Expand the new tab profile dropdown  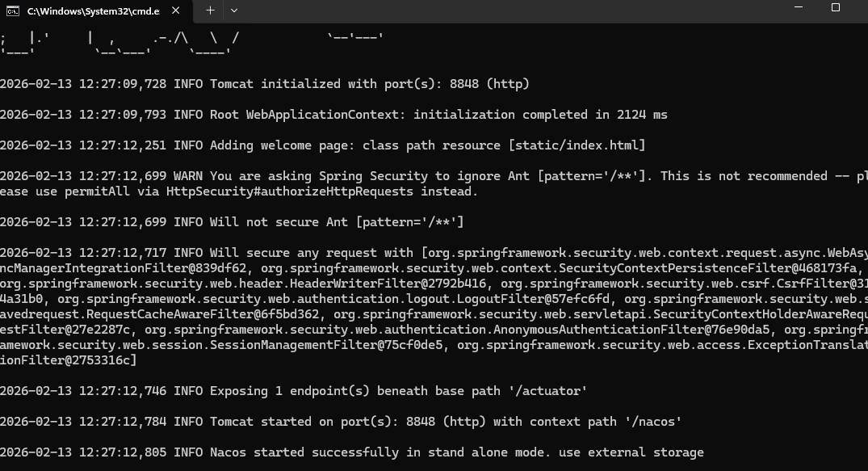[x=234, y=11]
